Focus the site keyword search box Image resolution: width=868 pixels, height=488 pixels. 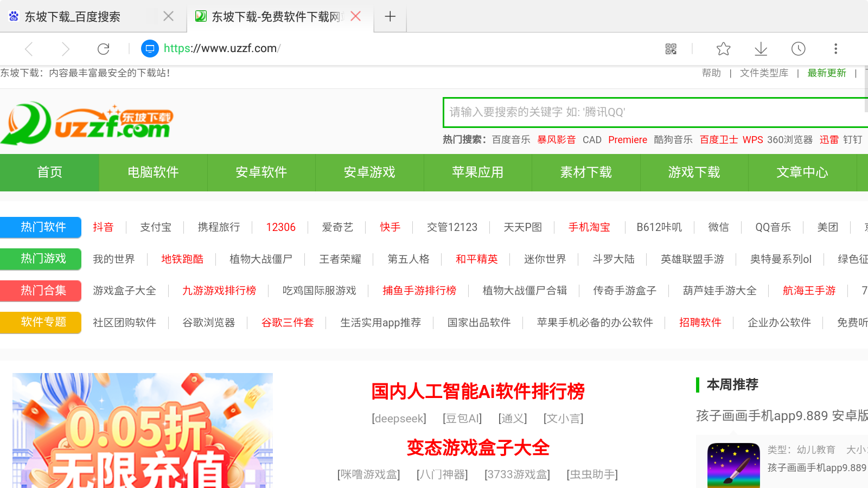[655, 112]
